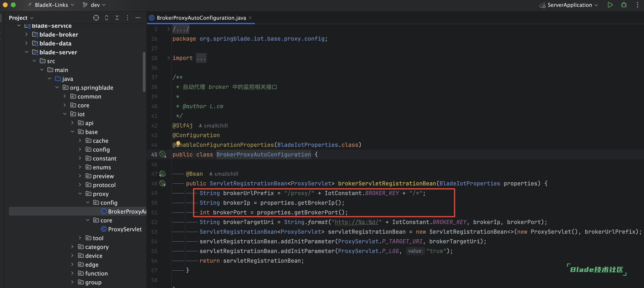Select opened file with the crosshair icon
Screen dimensions: 644x288
[x=96, y=18]
